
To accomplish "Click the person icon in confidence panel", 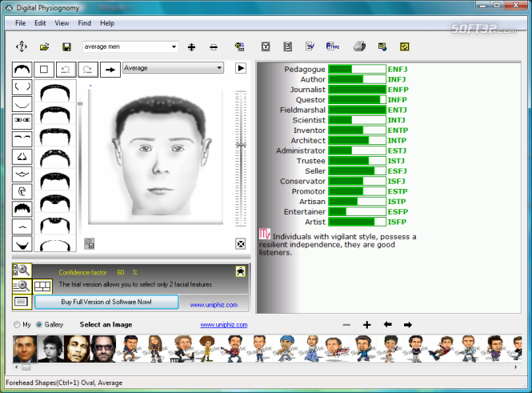I will pos(241,271).
